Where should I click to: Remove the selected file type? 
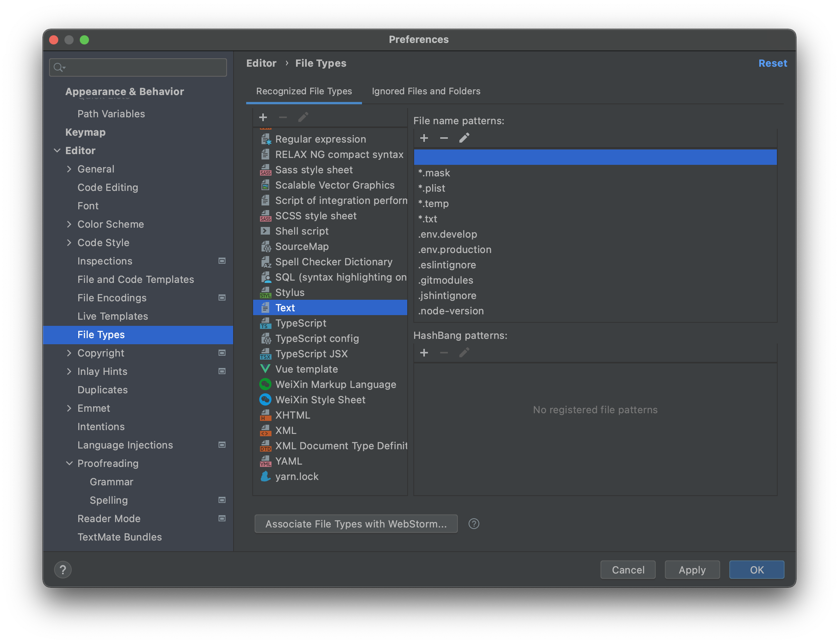[x=283, y=117]
